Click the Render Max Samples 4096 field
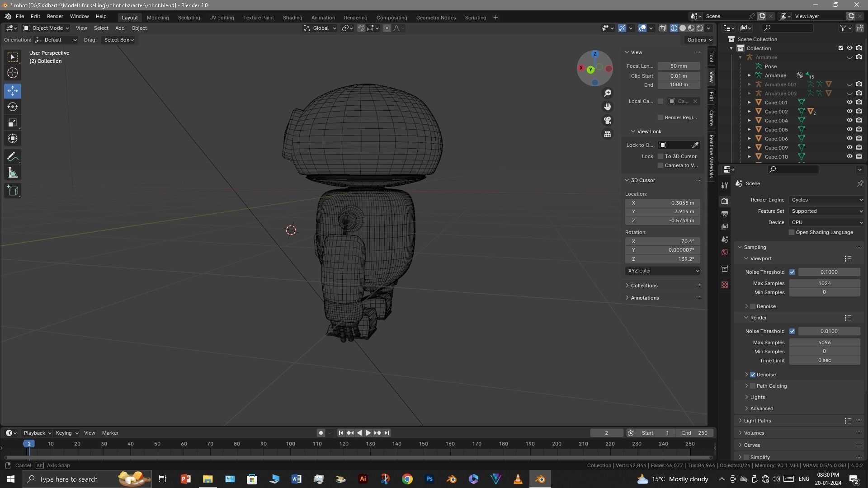The image size is (868, 488). pos(824,343)
